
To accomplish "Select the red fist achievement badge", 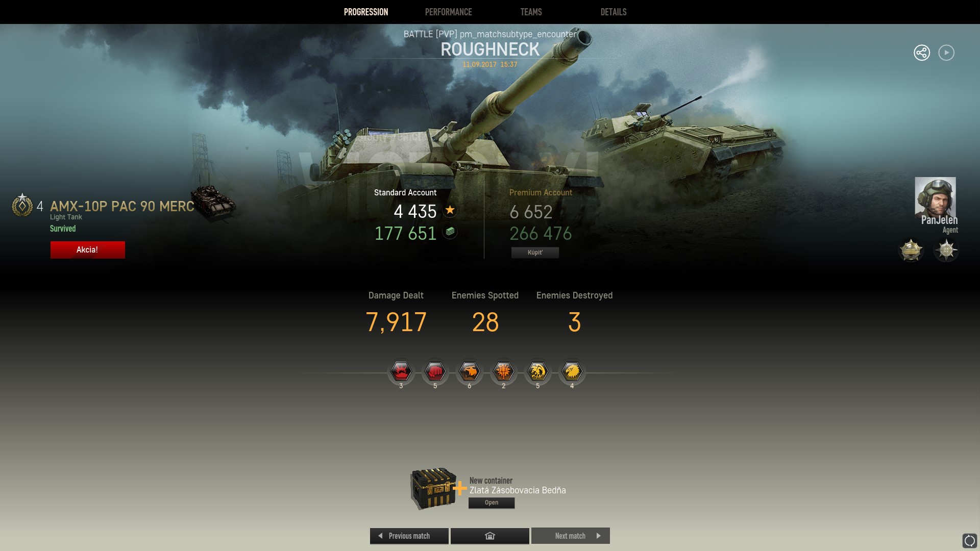I will (435, 371).
